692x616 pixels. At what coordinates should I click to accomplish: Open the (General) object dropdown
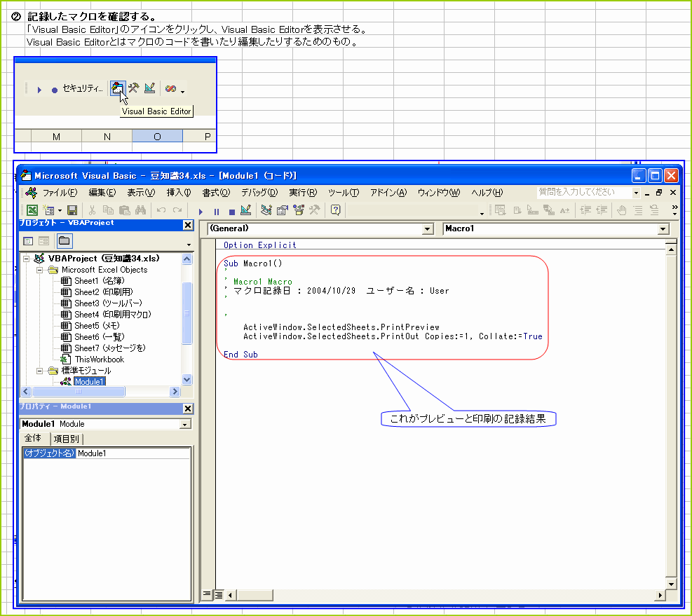click(428, 229)
